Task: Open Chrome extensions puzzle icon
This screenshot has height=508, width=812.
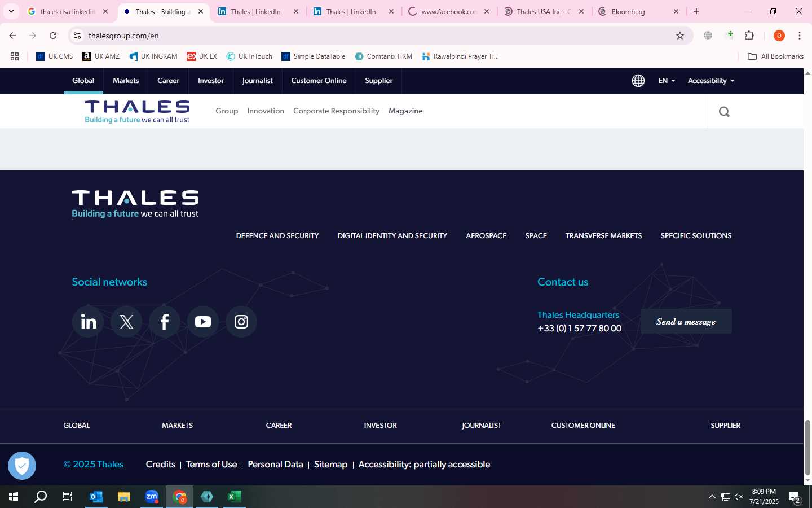Action: (749, 36)
